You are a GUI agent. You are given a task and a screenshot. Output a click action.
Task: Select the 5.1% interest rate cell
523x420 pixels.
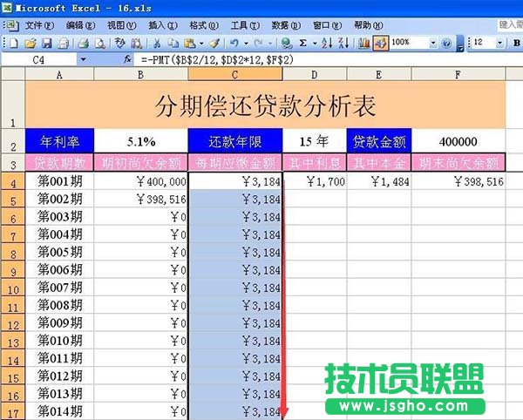coord(140,141)
